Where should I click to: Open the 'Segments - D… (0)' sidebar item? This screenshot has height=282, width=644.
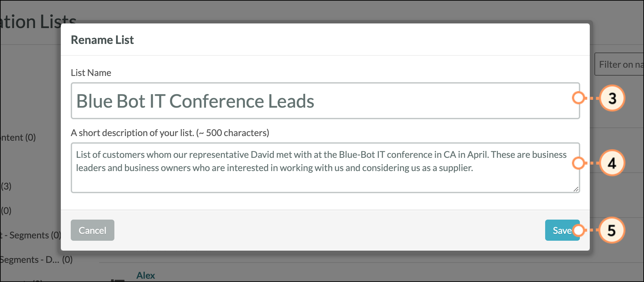pos(36,260)
